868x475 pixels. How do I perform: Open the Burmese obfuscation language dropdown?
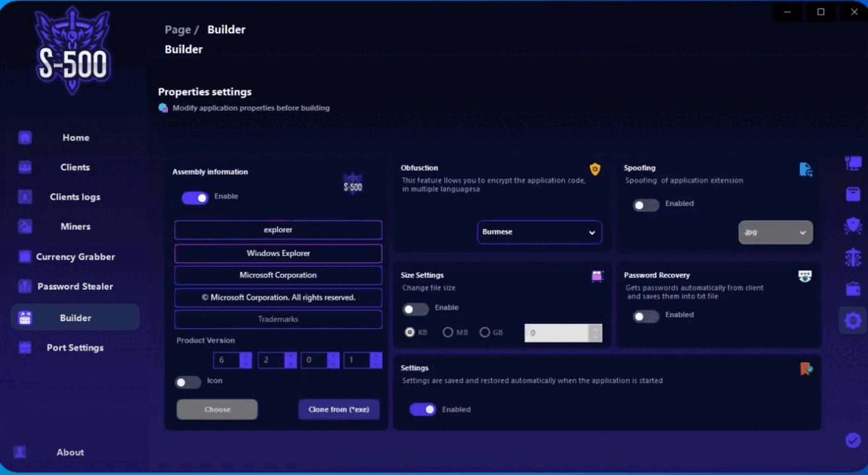[x=540, y=232]
